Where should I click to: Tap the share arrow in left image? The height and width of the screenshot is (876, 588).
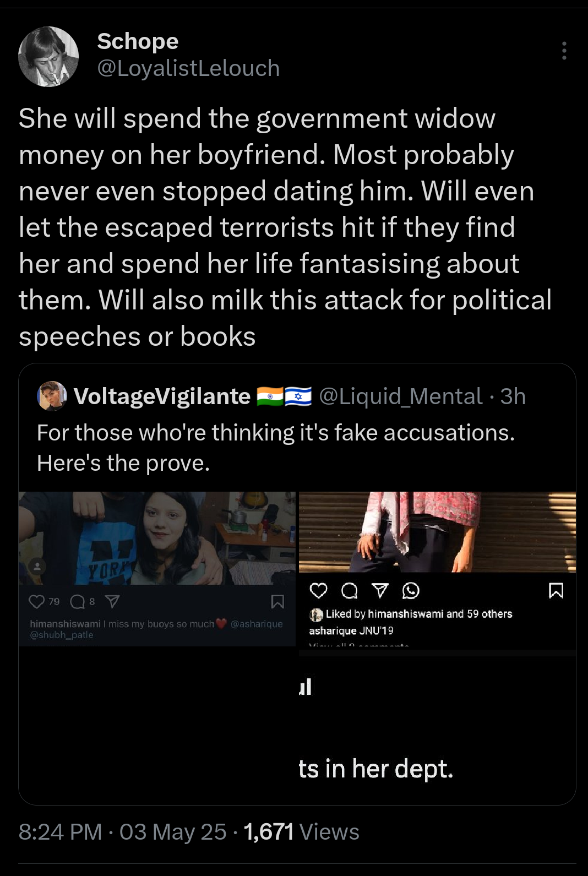(x=112, y=602)
